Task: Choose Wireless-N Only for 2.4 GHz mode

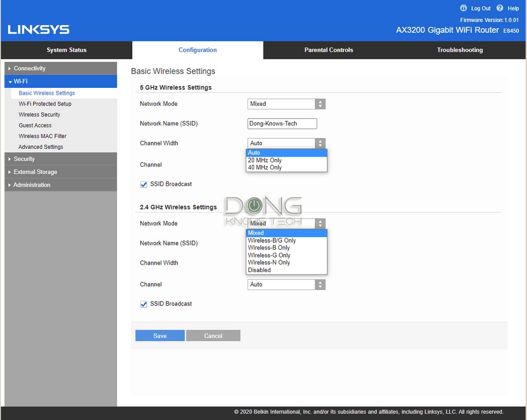Action: (269, 262)
